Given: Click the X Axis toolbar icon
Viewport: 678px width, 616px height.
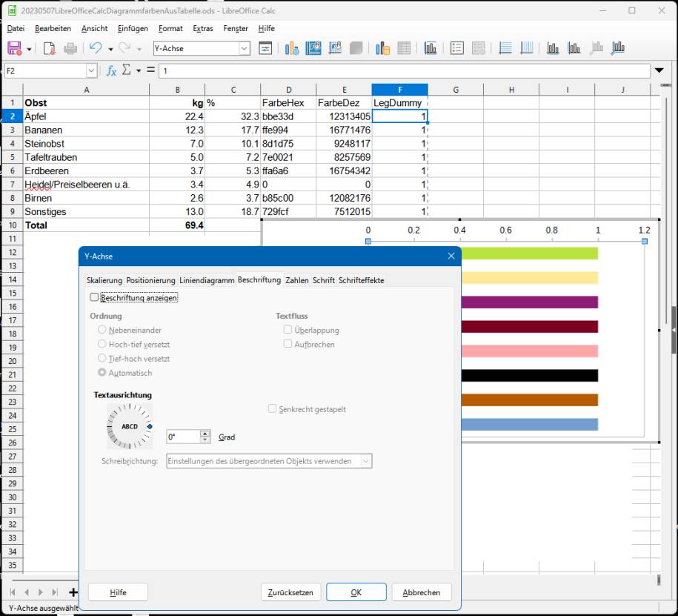Looking at the screenshot, I should point(553,48).
